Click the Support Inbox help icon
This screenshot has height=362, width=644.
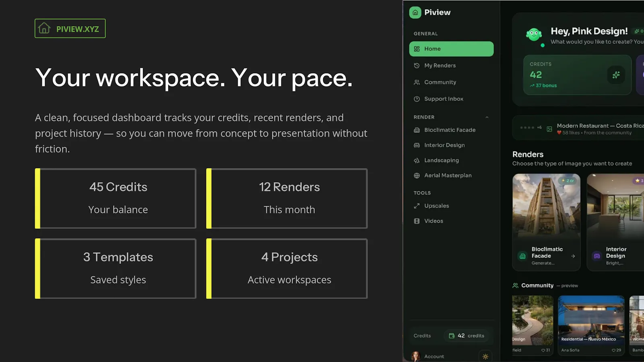point(417,99)
